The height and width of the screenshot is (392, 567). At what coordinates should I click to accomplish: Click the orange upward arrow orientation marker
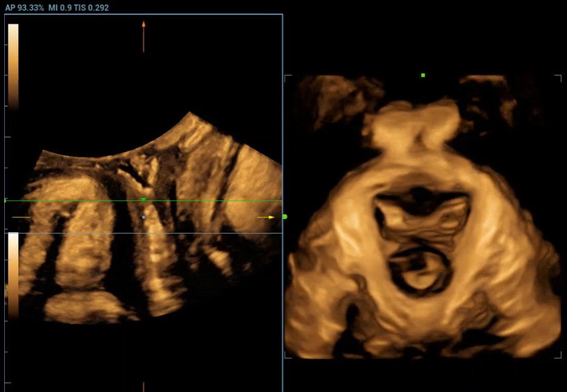tap(144, 35)
